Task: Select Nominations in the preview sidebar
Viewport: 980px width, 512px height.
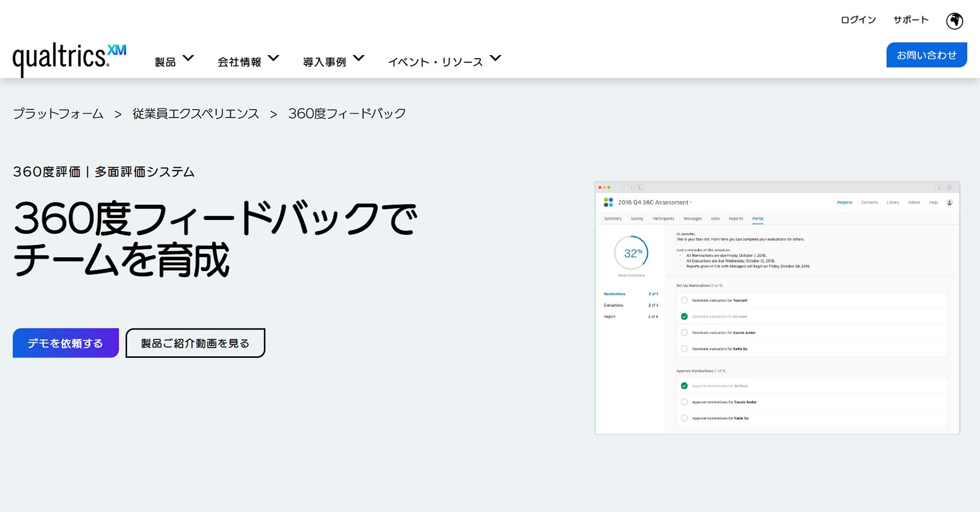Action: click(615, 294)
